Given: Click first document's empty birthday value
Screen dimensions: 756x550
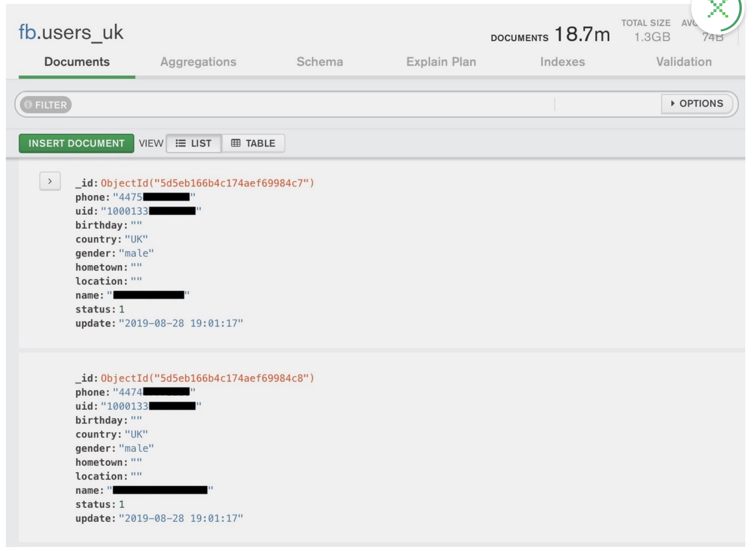Looking at the screenshot, I should (136, 225).
